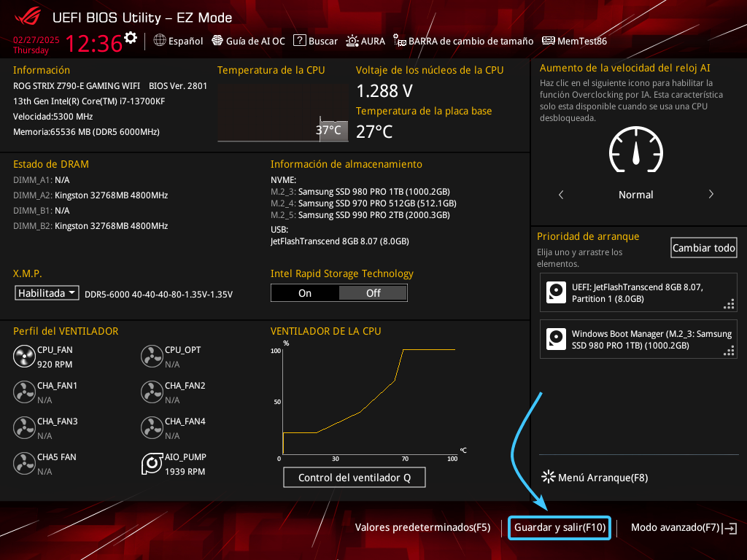Click the ROG logo in the header
The height and width of the screenshot is (560, 747).
coord(28,17)
